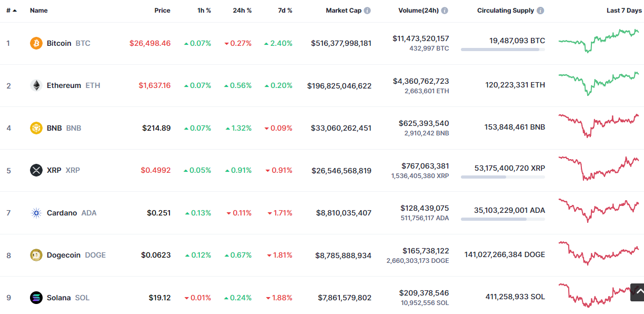Sort table by Circulating Supply header

tap(506, 11)
